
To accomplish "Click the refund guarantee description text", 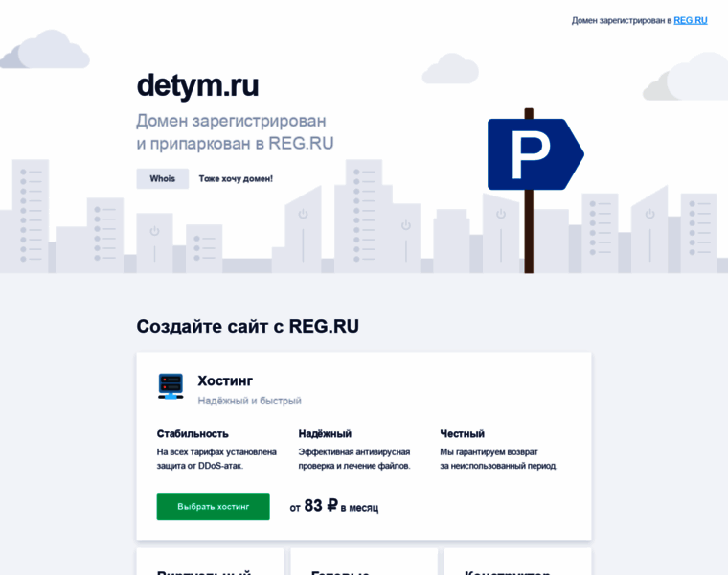I will 499,459.
